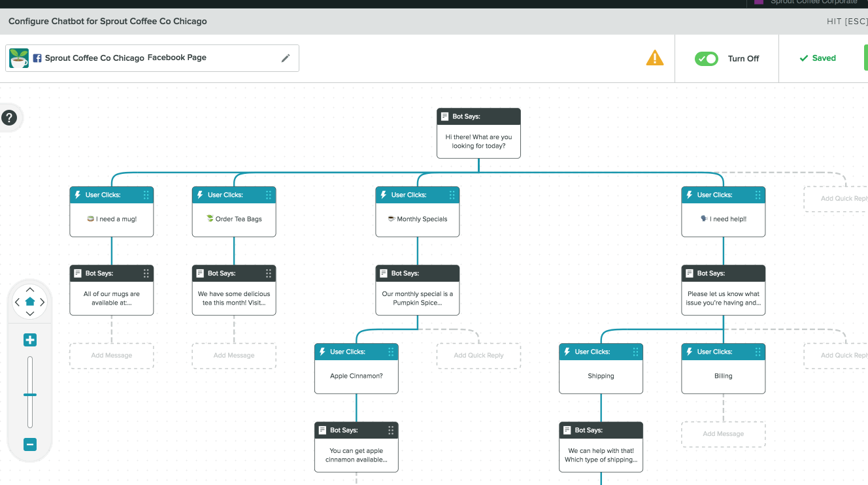This screenshot has width=868, height=485.
Task: Click lightning icon on 'I need a mug!' header
Action: [78, 195]
